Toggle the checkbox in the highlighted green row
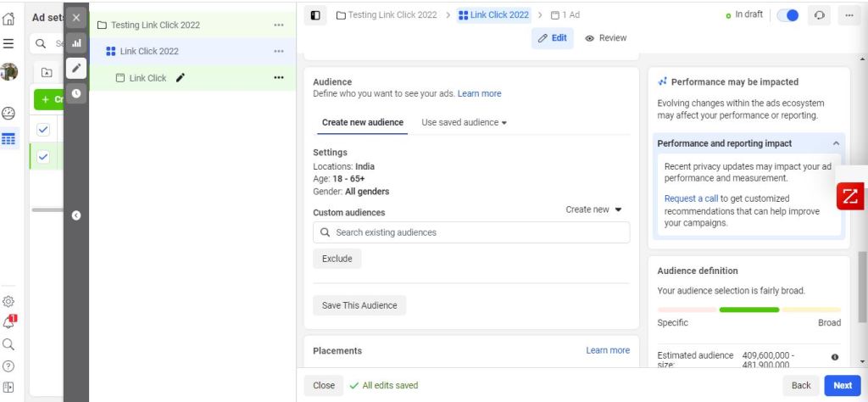 [x=43, y=157]
